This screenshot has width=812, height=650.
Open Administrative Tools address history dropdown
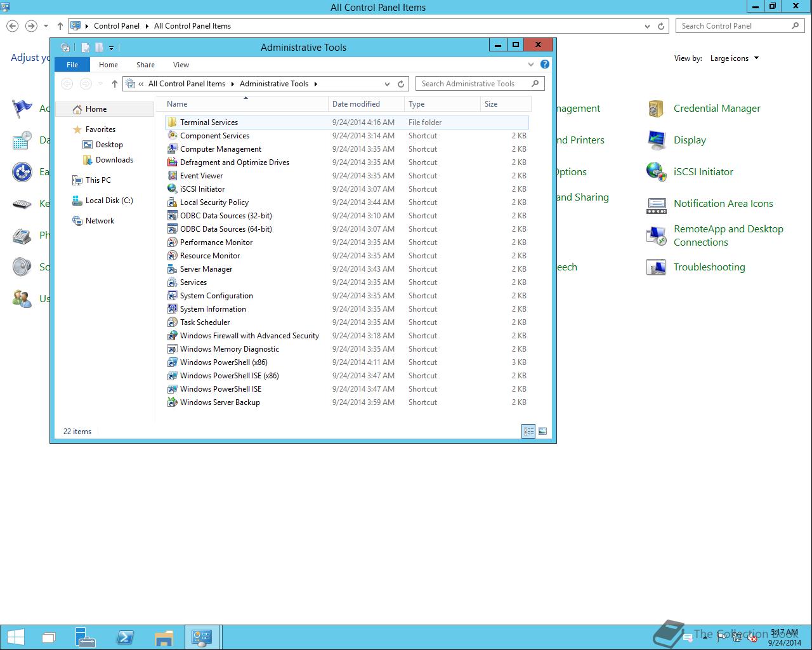click(x=387, y=84)
